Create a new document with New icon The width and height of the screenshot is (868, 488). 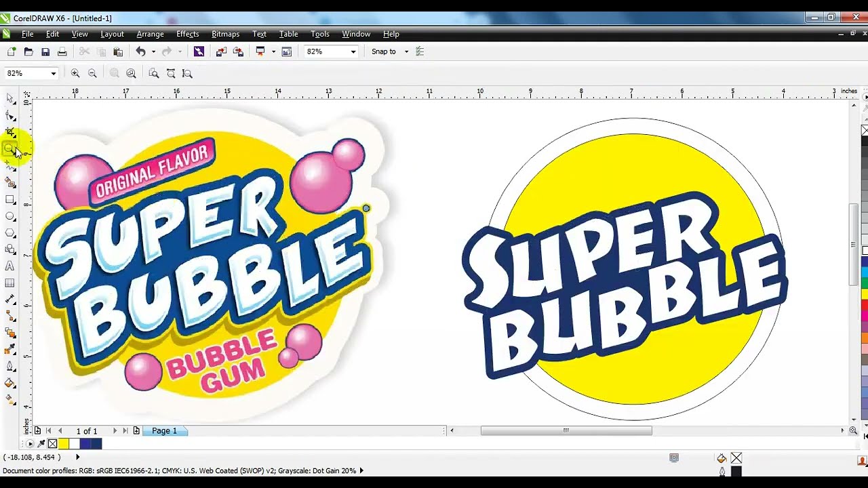[12, 52]
